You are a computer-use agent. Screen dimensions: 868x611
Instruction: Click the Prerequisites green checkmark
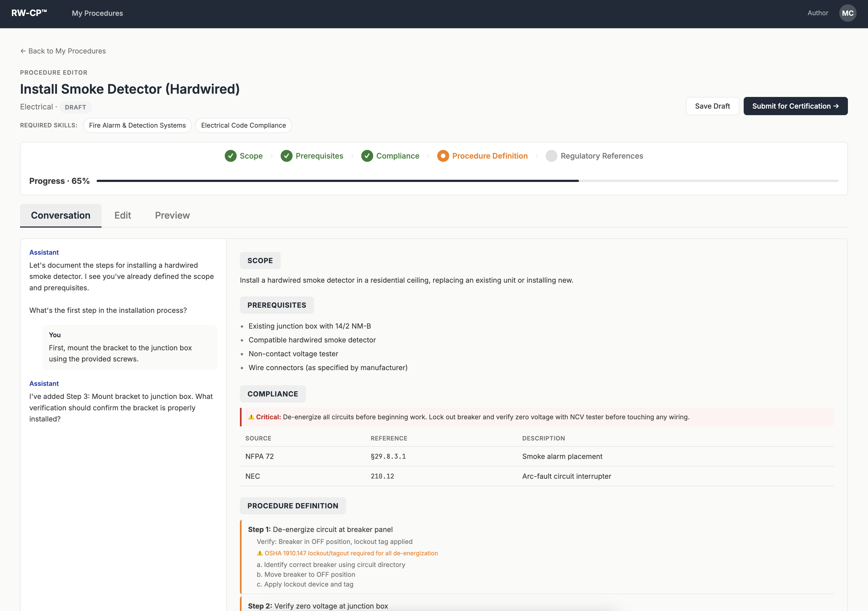tap(287, 156)
